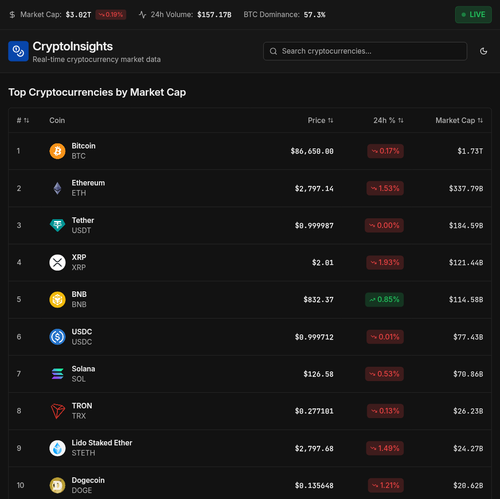Click Solana's 0.53% change badge
Viewport: 500px width, 499px height.
384,374
